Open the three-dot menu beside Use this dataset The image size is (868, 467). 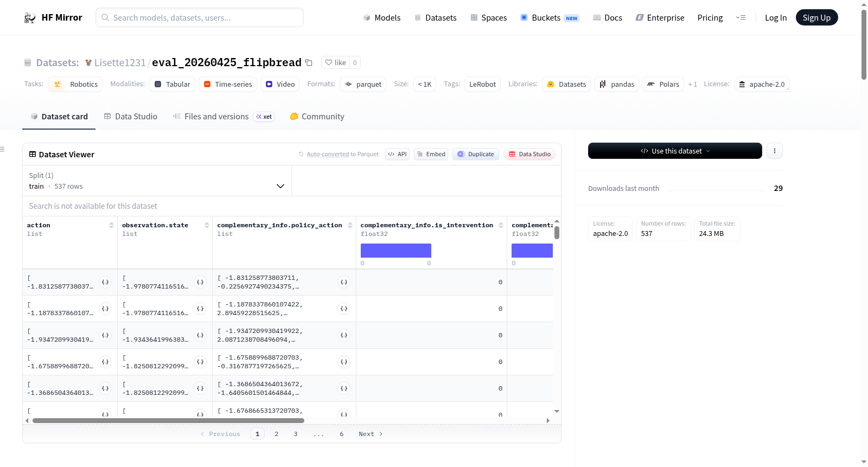pyautogui.click(x=775, y=151)
